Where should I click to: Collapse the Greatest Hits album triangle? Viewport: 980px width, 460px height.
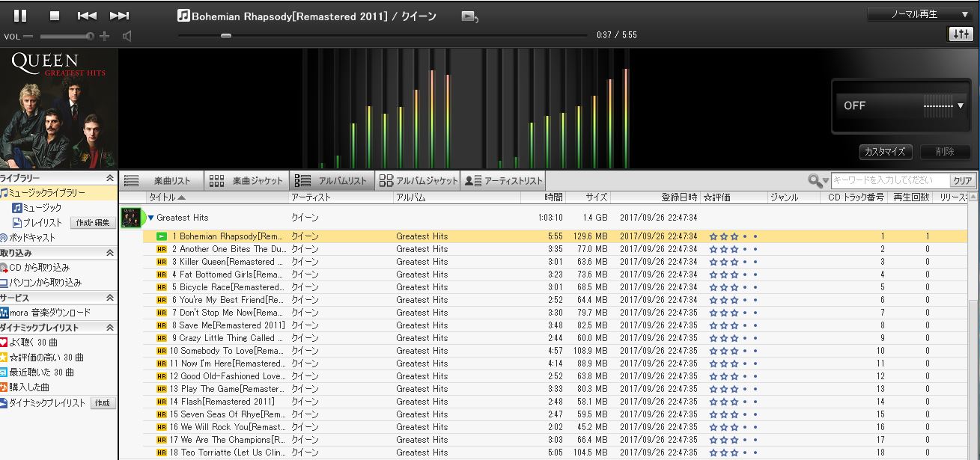coord(150,218)
